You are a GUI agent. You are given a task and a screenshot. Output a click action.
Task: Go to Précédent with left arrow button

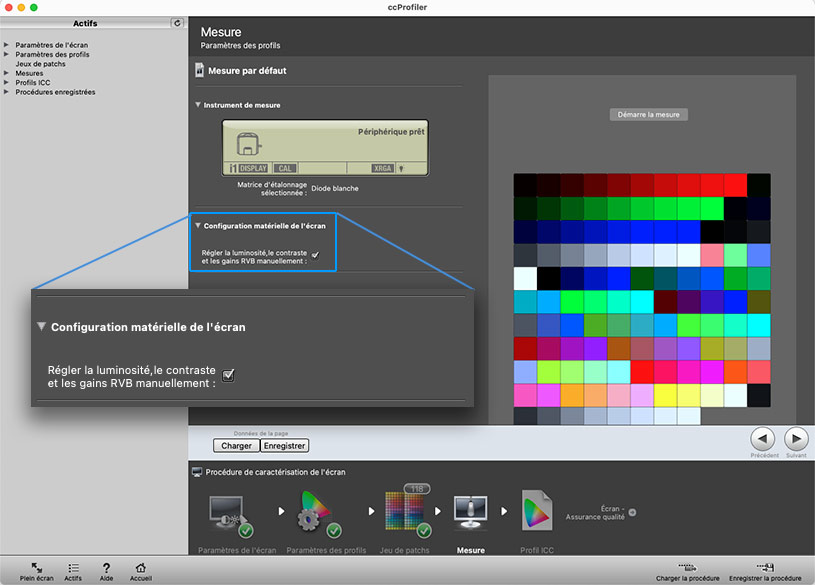[x=763, y=439]
